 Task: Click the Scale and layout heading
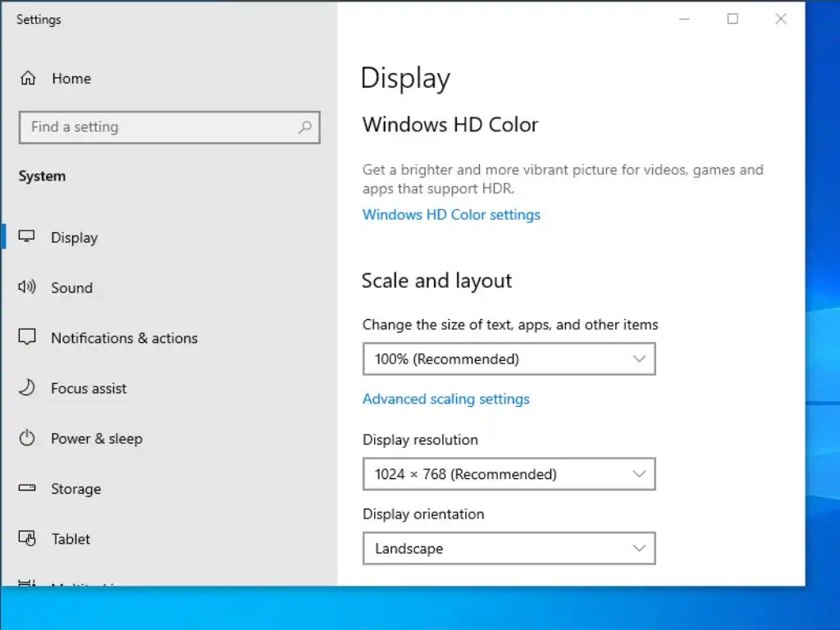(x=436, y=281)
